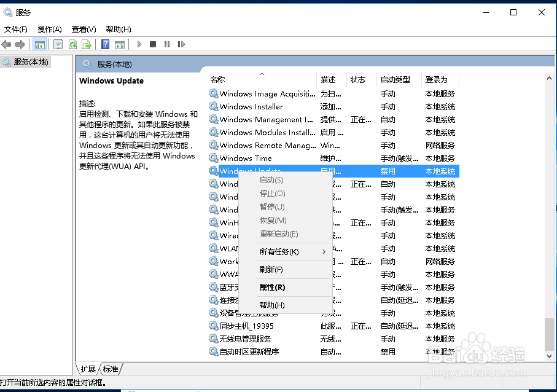Click gear icon of Windows Image Acquisition row
The height and width of the screenshot is (392, 557).
(213, 94)
